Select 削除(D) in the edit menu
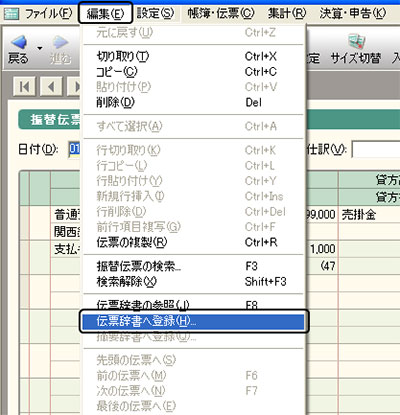 (x=194, y=102)
